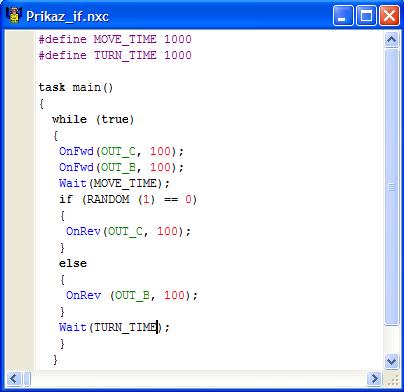This screenshot has height=392, width=404.
Task: Close the Prikaz_if.nxc editor window
Action: point(389,16)
